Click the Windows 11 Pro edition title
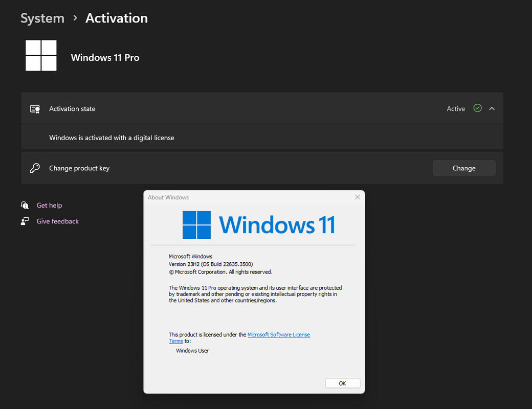The image size is (532, 409). (x=105, y=58)
